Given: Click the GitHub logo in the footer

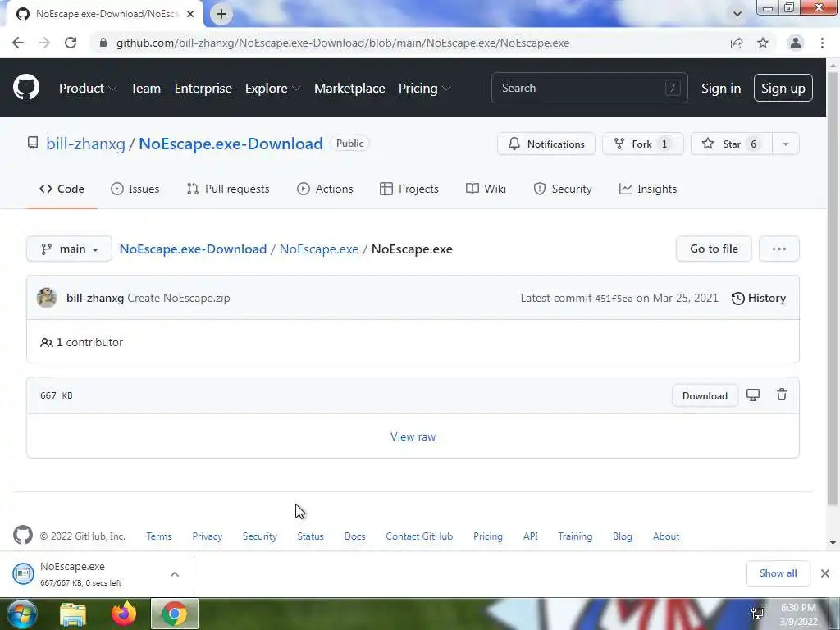Looking at the screenshot, I should click(x=22, y=535).
